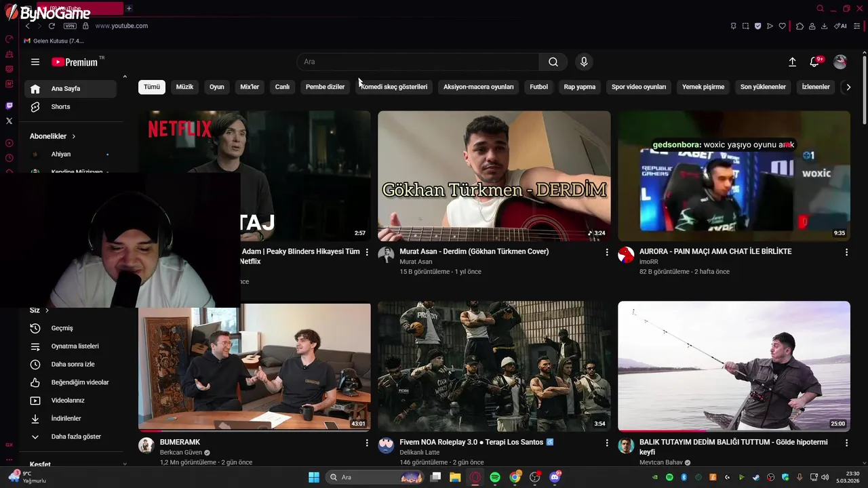Select the Oyun filter chip

(217, 87)
